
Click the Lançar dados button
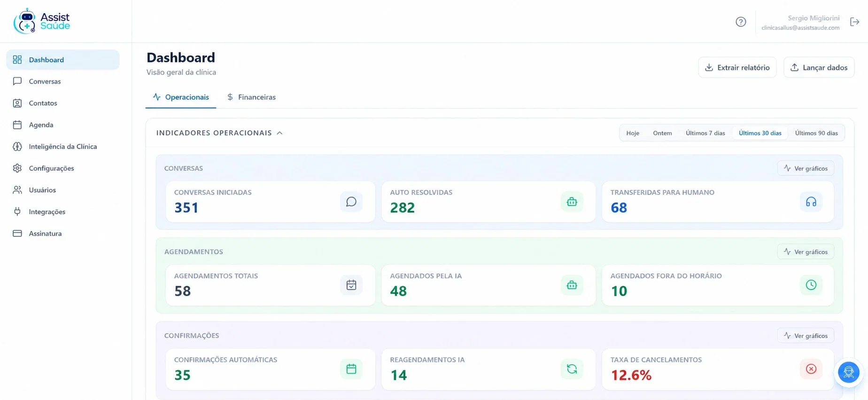[x=819, y=67]
